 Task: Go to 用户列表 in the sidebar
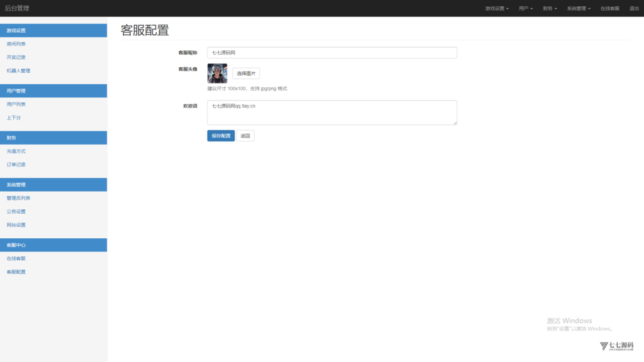point(16,104)
